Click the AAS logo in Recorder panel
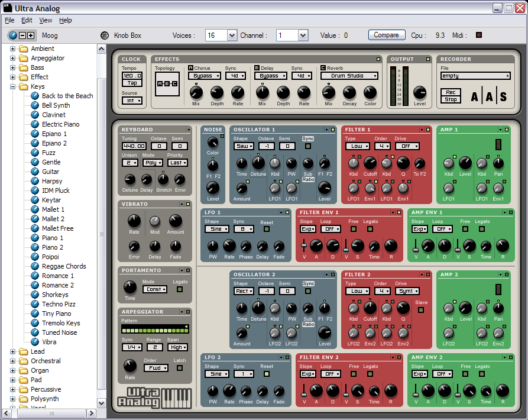The height and width of the screenshot is (420, 528). (x=488, y=96)
